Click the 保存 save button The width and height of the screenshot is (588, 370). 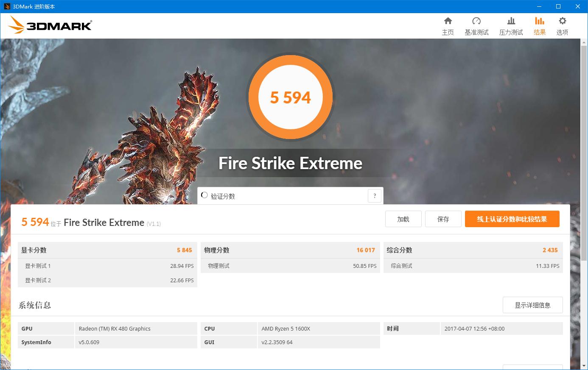click(443, 219)
